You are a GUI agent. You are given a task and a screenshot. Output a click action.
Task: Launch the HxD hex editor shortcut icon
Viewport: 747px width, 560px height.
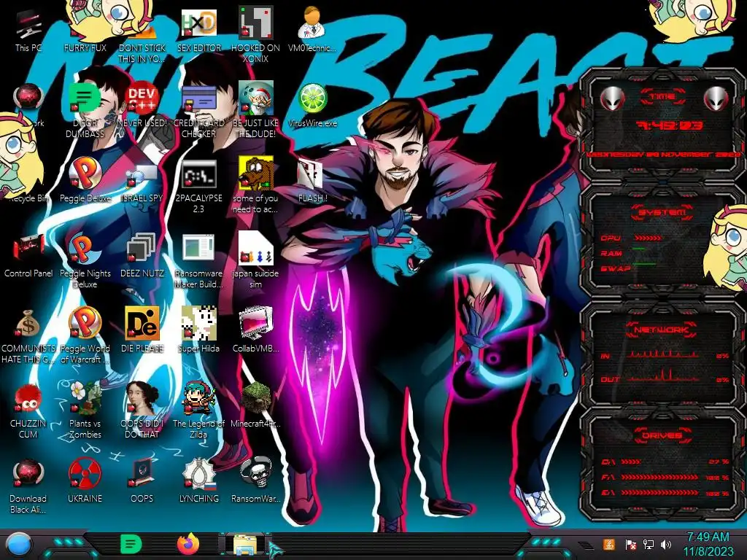click(198, 23)
